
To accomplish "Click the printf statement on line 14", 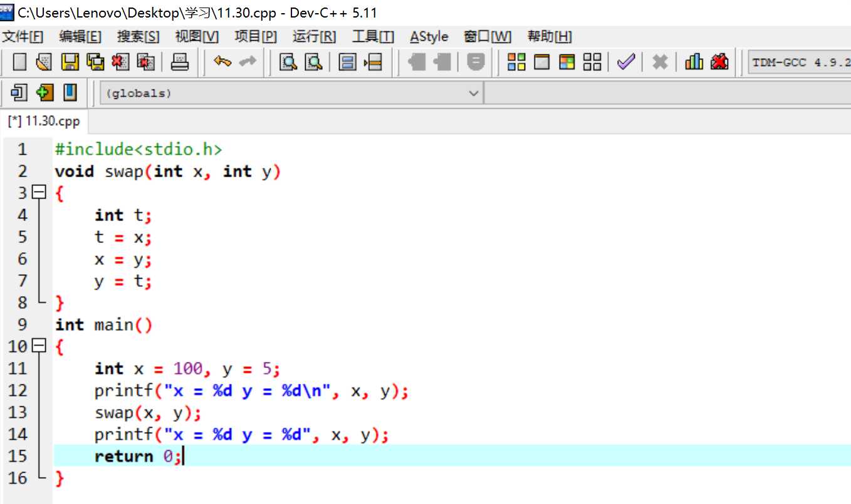I will (242, 435).
